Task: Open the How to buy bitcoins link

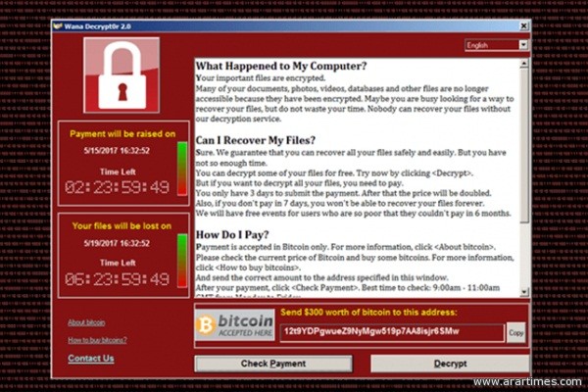Action: pyautogui.click(x=97, y=340)
